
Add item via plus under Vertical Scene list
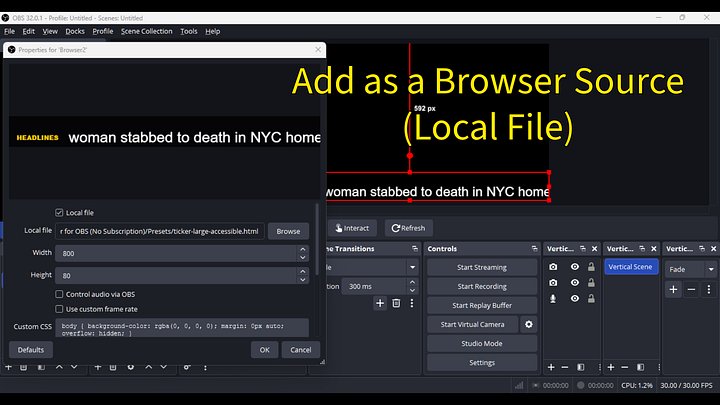coord(611,367)
